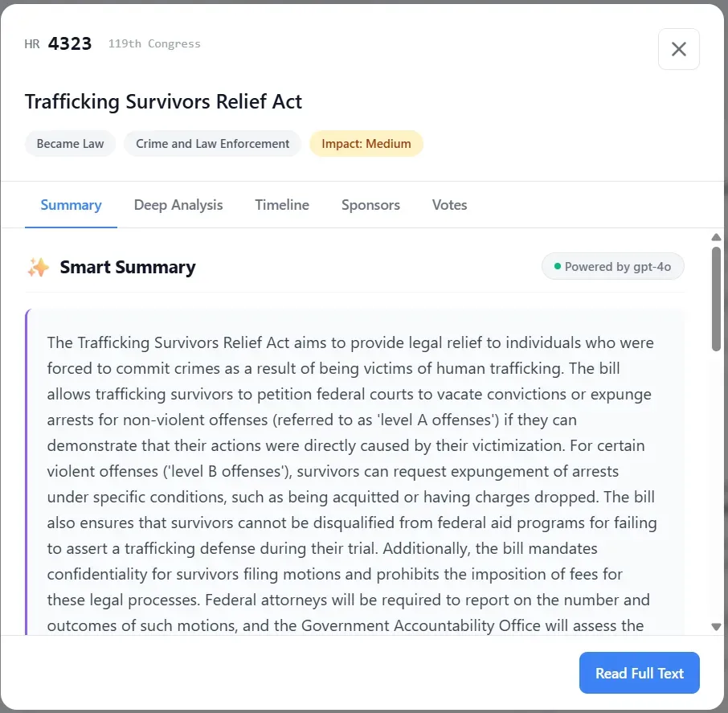Click the Read Full Text button

pyautogui.click(x=639, y=673)
